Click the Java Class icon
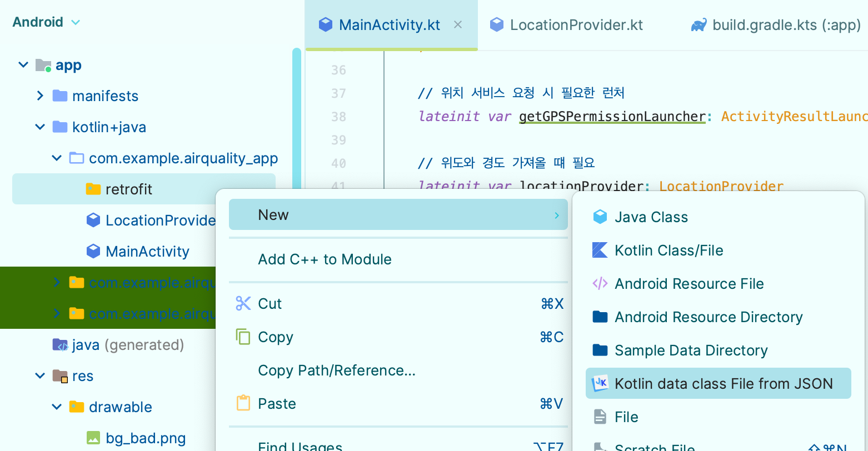Viewport: 868px width, 451px height. (x=600, y=217)
